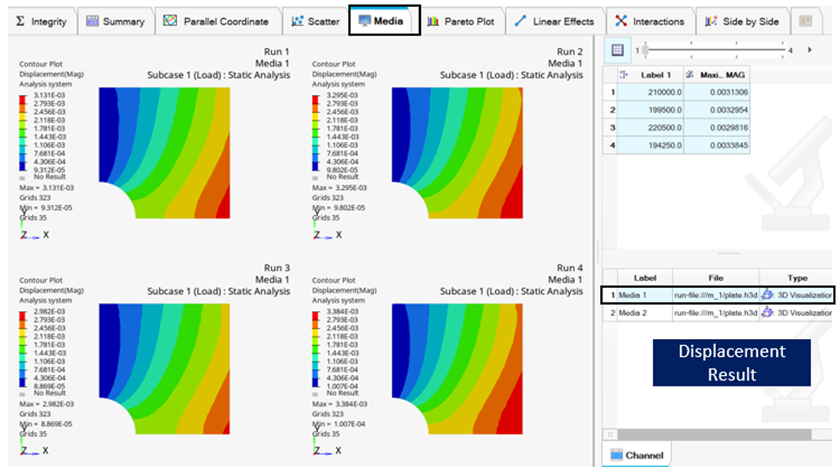840x468 pixels.
Task: Switch to the Scatter tab
Action: point(315,21)
